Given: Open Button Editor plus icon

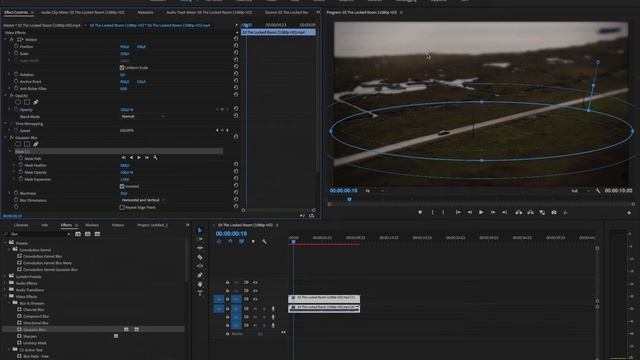Looking at the screenshot, I should click(629, 213).
